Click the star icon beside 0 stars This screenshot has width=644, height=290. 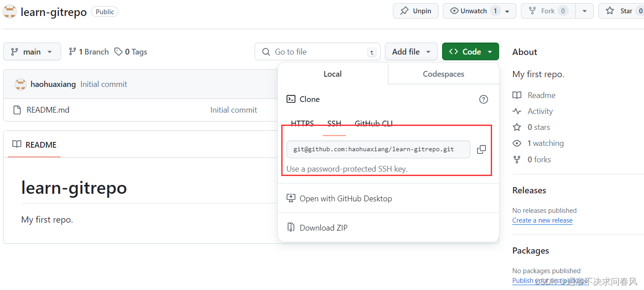pyautogui.click(x=517, y=127)
